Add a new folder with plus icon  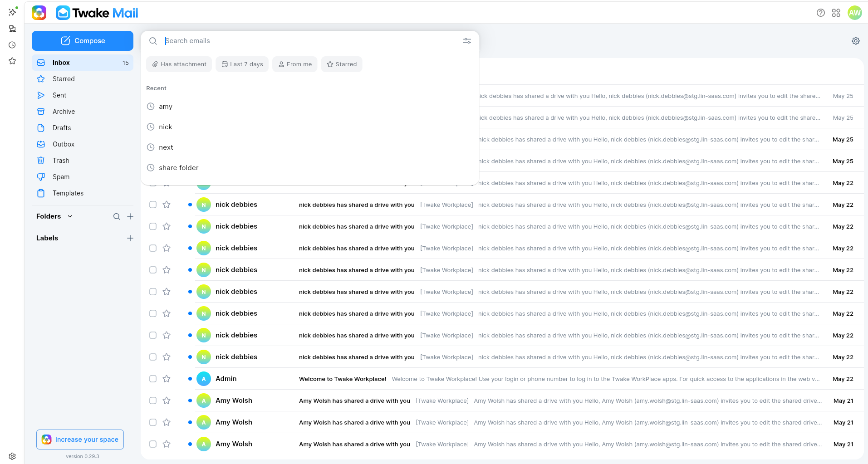130,216
